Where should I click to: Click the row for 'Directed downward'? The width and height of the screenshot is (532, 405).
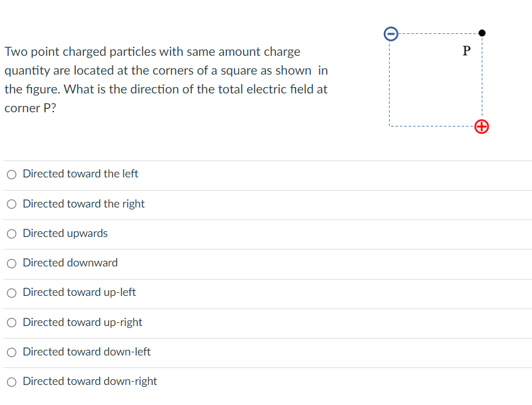point(266,263)
